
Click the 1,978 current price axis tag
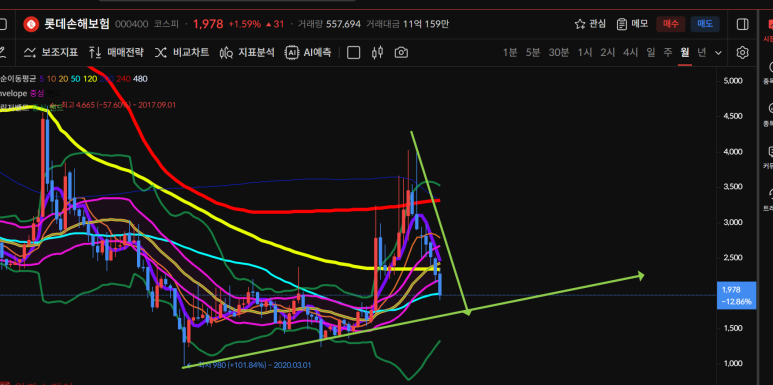point(736,295)
